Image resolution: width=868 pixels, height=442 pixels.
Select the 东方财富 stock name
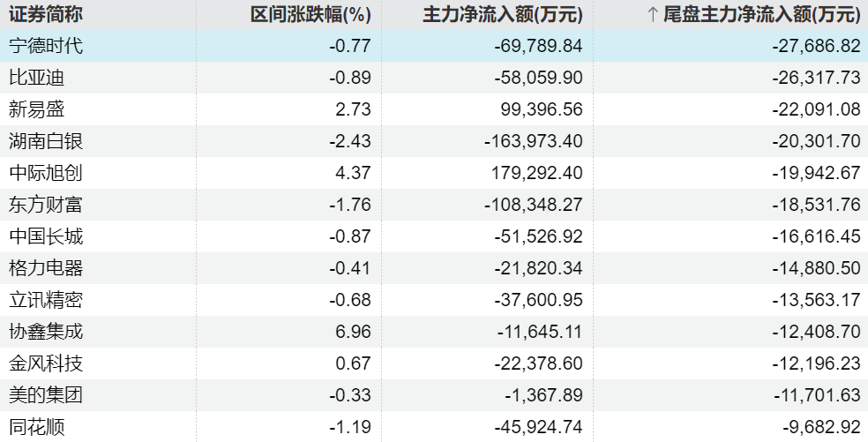point(46,205)
